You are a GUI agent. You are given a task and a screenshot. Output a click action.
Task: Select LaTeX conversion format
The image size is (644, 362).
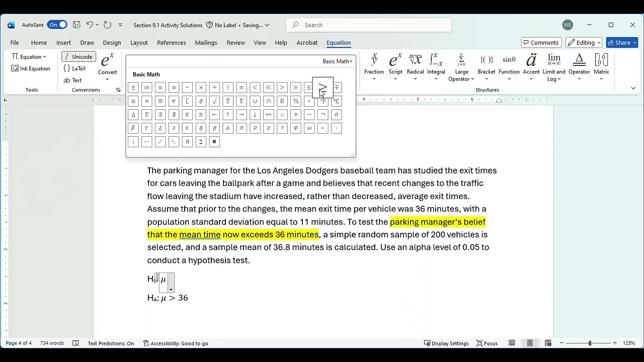click(75, 68)
